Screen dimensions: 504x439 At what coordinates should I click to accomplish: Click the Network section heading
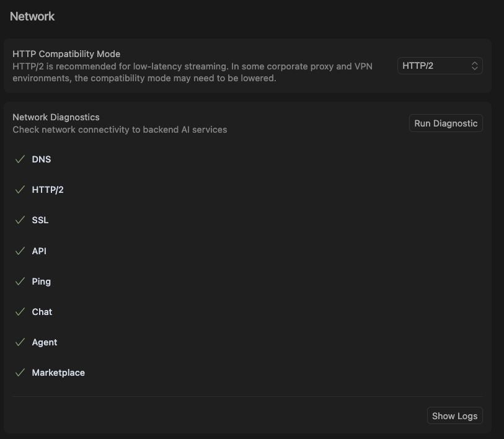[x=32, y=17]
